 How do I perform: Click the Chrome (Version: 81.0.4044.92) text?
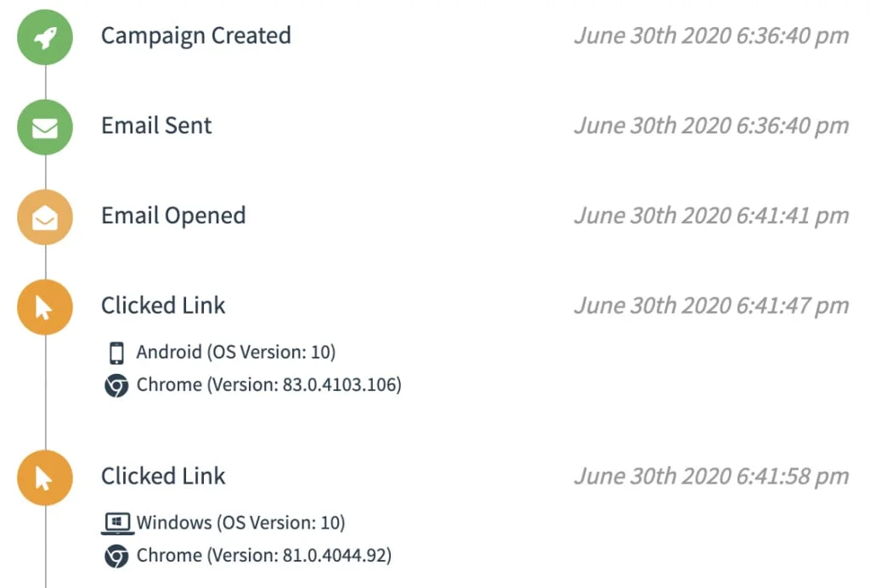[264, 555]
